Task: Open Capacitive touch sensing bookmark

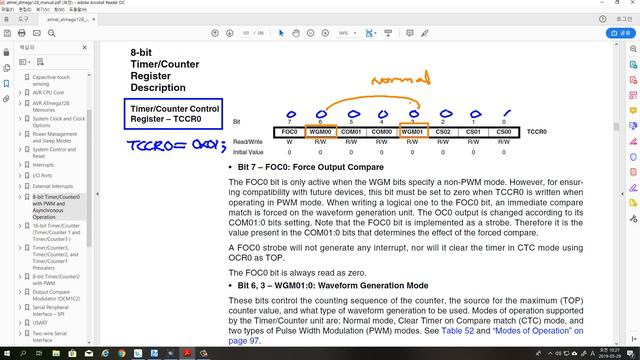Action: pos(51,80)
